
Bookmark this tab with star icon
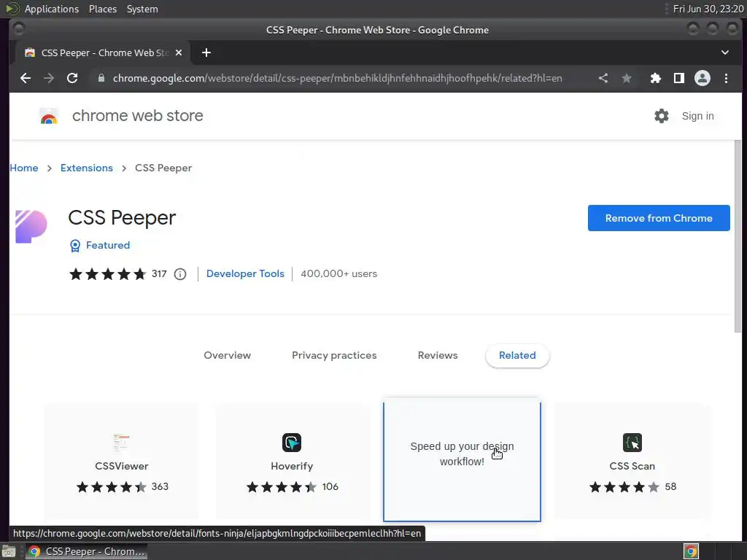click(627, 78)
